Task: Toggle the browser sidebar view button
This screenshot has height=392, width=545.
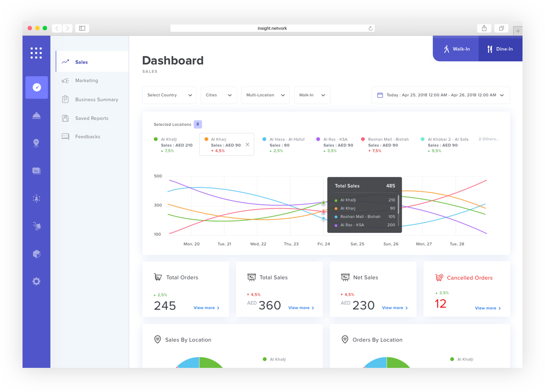Action: pos(82,28)
